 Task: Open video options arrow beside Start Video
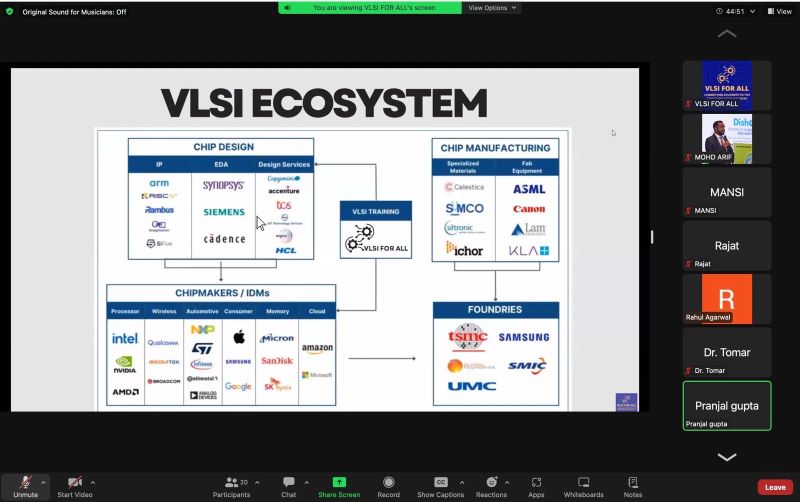pyautogui.click(x=92, y=482)
